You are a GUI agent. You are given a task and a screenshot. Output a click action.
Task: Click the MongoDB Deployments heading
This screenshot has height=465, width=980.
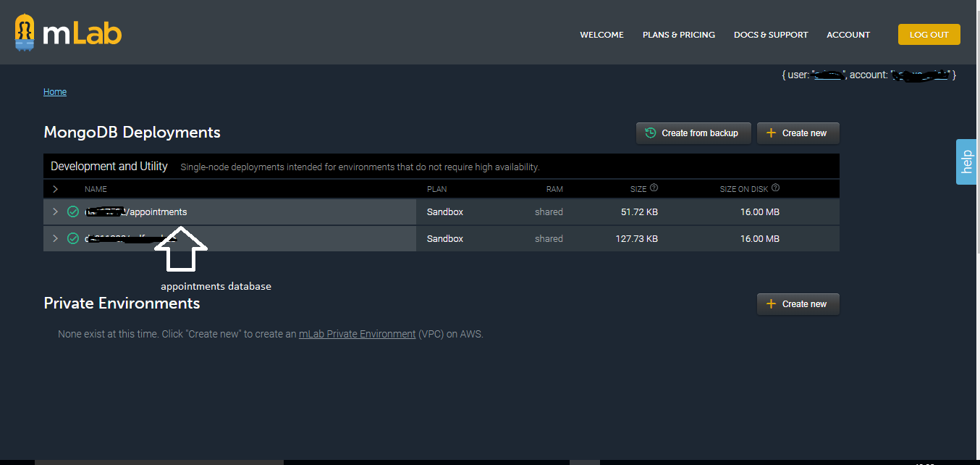132,133
